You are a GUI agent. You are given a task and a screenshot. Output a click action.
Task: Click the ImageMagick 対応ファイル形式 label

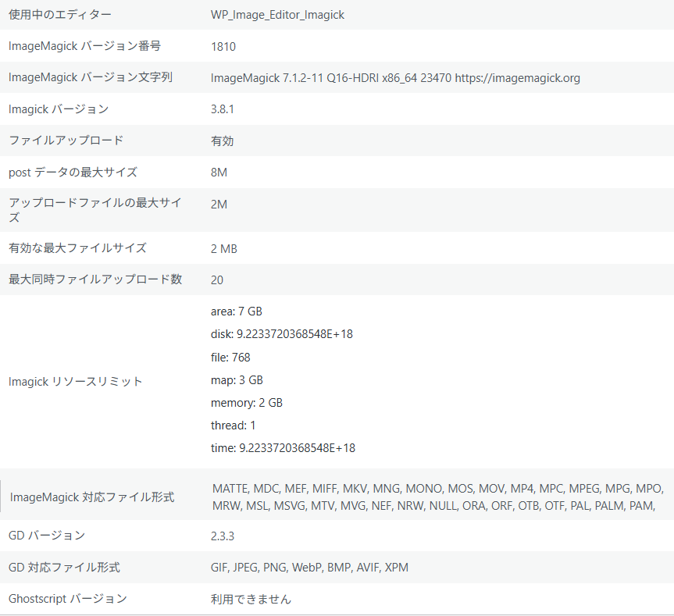click(92, 497)
